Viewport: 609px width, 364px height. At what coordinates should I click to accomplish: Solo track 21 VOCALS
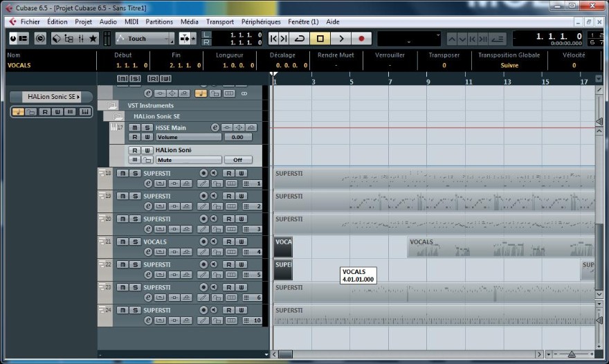(135, 242)
